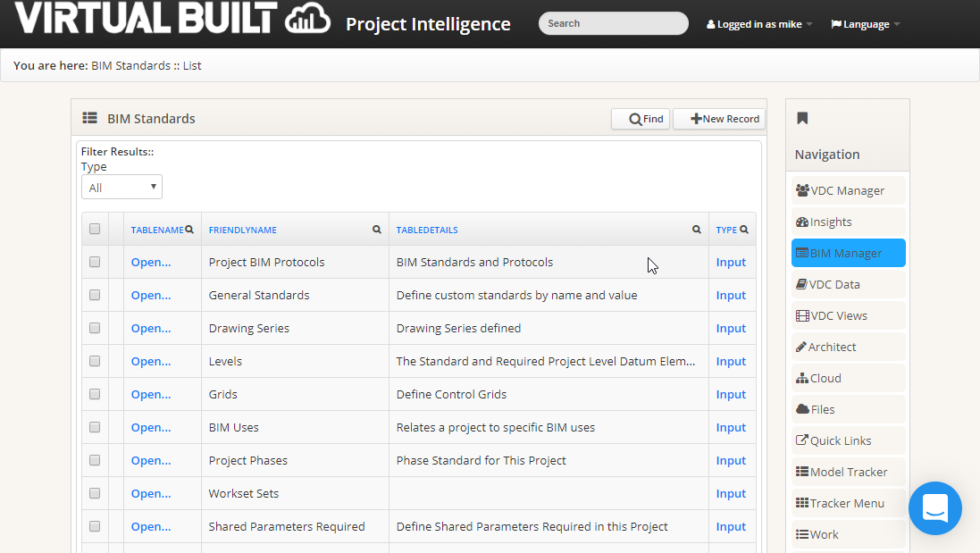
Task: Sort by TABLEDETAILS column header
Action: point(427,230)
